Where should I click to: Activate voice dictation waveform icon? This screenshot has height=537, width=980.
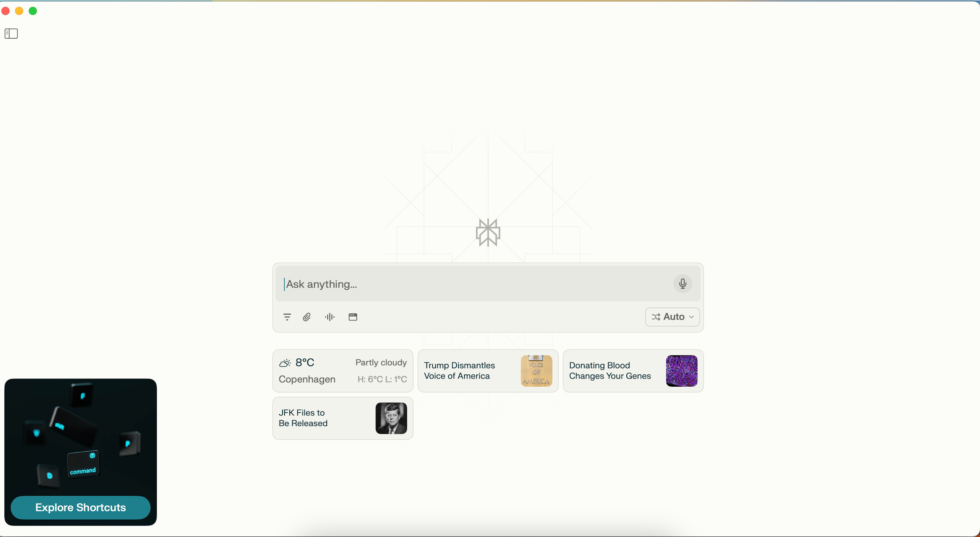click(329, 317)
